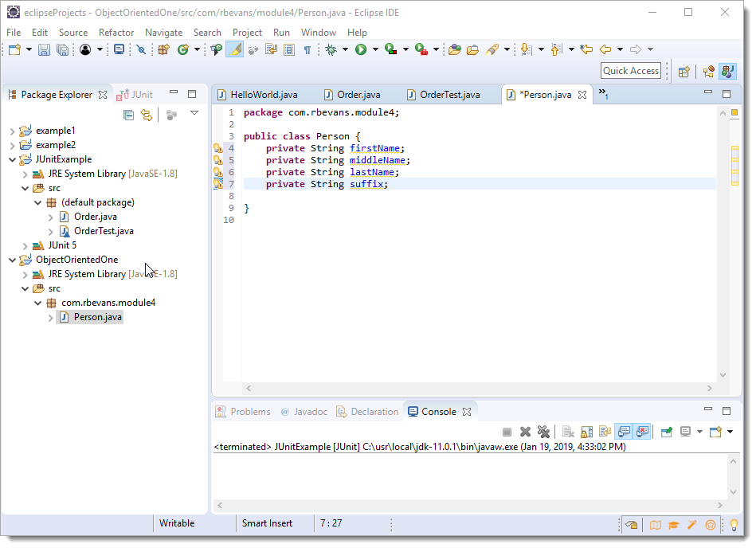Toggle Link with Editor in Package Explorer

click(x=146, y=115)
